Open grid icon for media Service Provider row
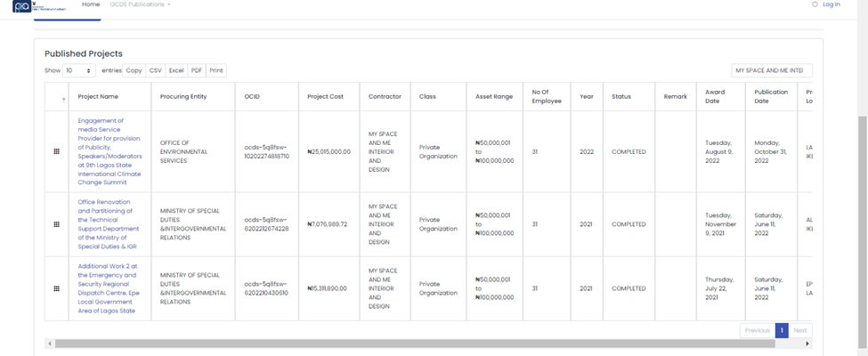Image resolution: width=868 pixels, height=356 pixels. click(x=56, y=151)
